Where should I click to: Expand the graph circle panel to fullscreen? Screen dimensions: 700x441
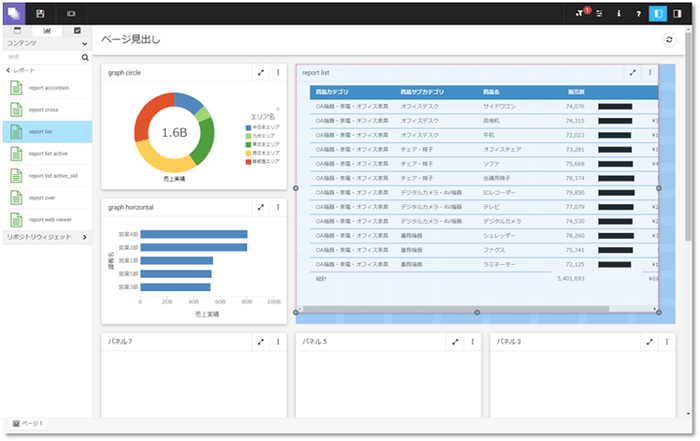(261, 72)
